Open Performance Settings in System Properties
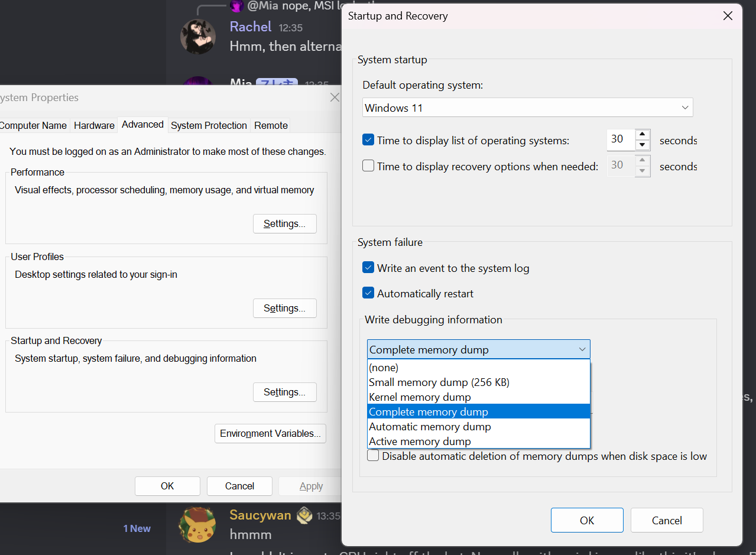The image size is (756, 555). [x=284, y=223]
